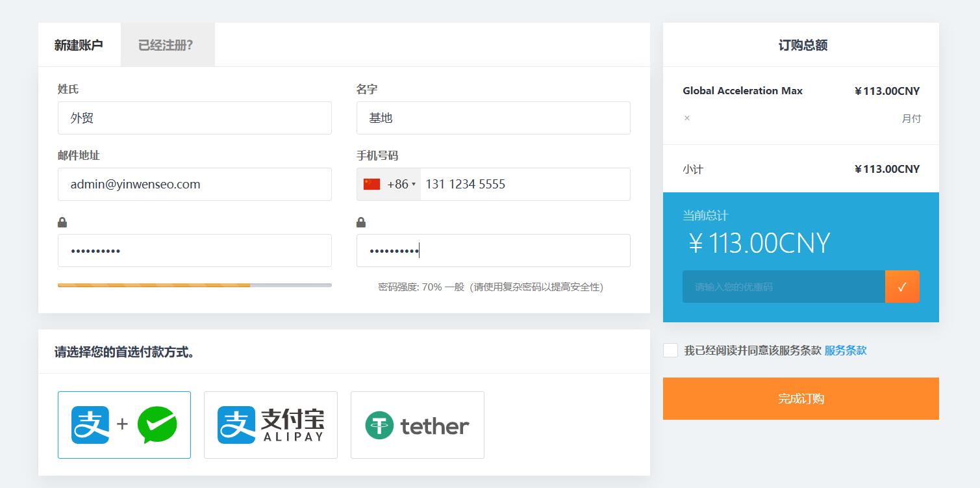Click the 请选择您的首选付款方式 heading
The image size is (980, 488).
125,352
